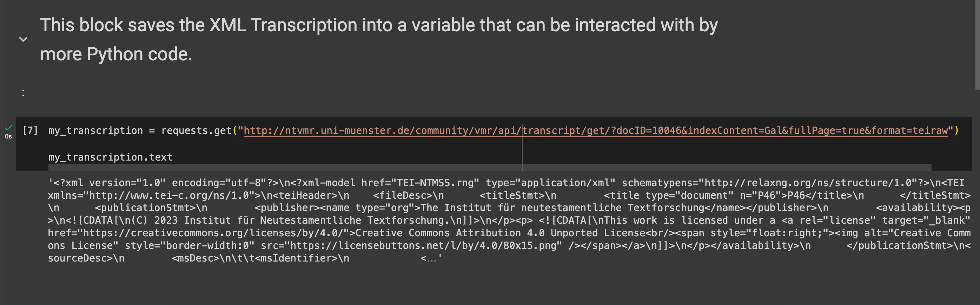The width and height of the screenshot is (980, 305).
Task: Place cursor on my_transcription.text code line
Action: tap(110, 157)
